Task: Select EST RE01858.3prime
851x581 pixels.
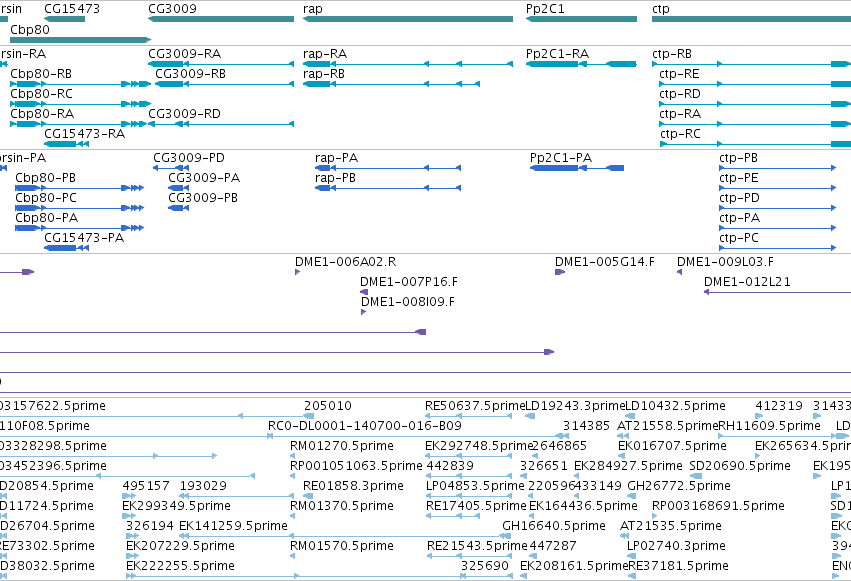Action: point(353,486)
